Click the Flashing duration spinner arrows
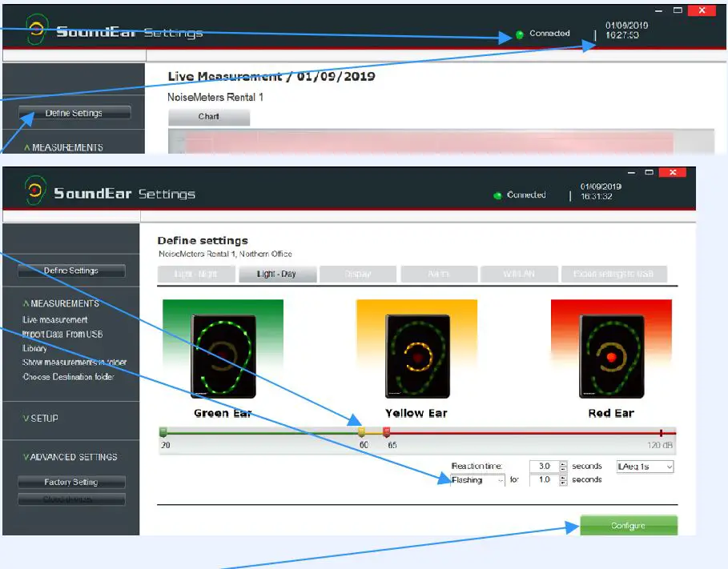The width and height of the screenshot is (728, 569). tap(563, 480)
